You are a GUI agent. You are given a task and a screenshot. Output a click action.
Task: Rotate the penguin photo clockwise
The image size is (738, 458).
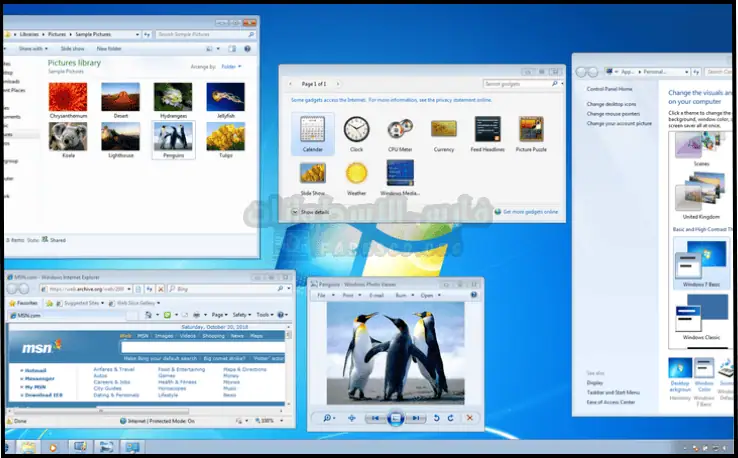click(450, 417)
